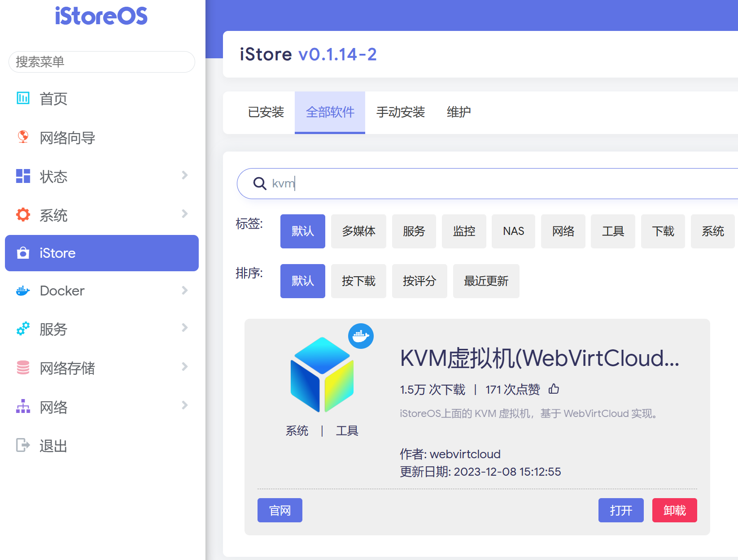Filter by the NAS tag
Screen dimensions: 738x560
[514, 231]
